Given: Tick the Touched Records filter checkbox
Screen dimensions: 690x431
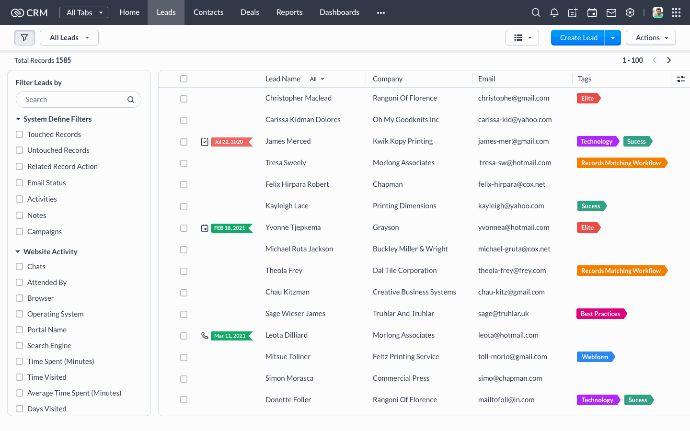Looking at the screenshot, I should pyautogui.click(x=20, y=134).
